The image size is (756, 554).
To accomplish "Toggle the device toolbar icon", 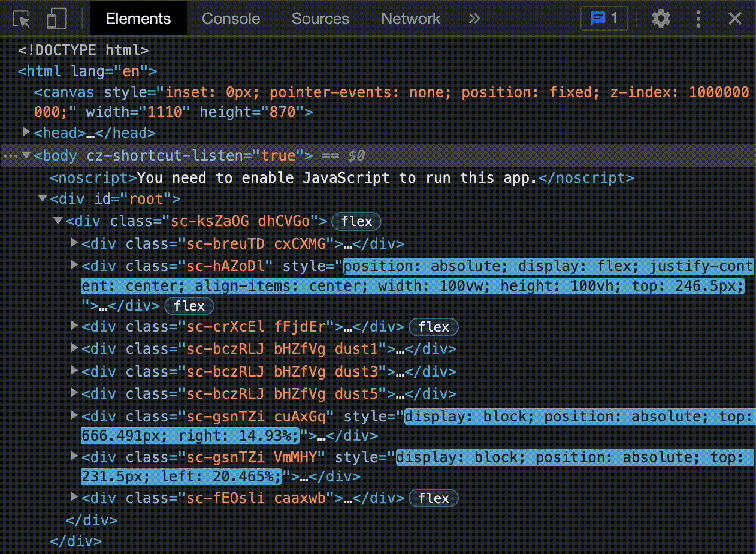I will (x=56, y=19).
